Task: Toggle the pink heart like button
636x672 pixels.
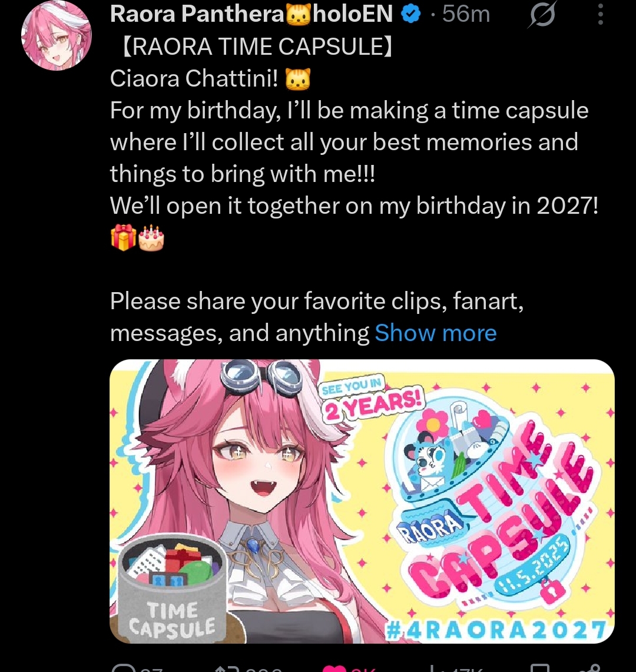Action: tap(334, 668)
